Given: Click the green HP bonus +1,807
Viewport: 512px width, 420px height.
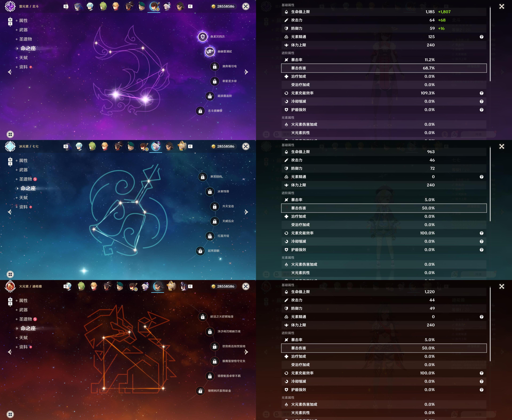Looking at the screenshot, I should pyautogui.click(x=445, y=12).
